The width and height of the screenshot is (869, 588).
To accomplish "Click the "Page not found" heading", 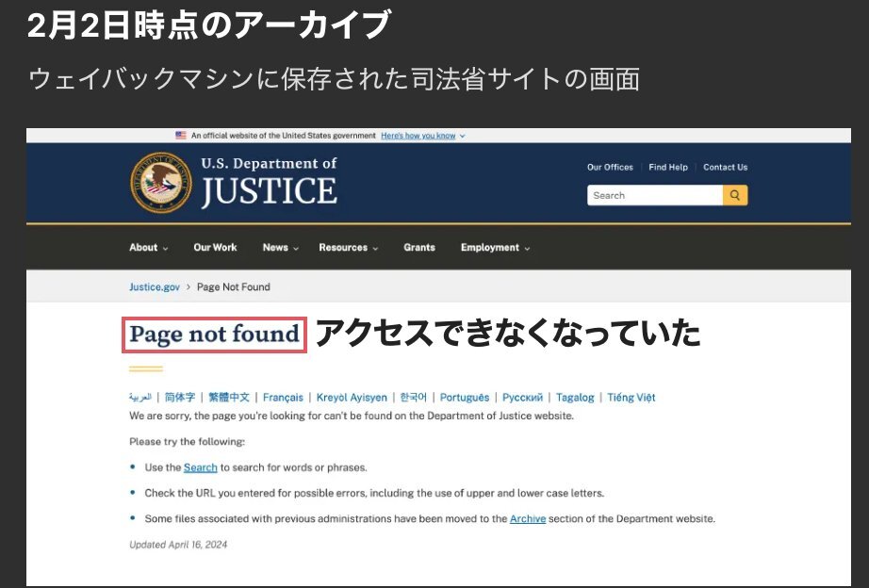I will pos(215,335).
